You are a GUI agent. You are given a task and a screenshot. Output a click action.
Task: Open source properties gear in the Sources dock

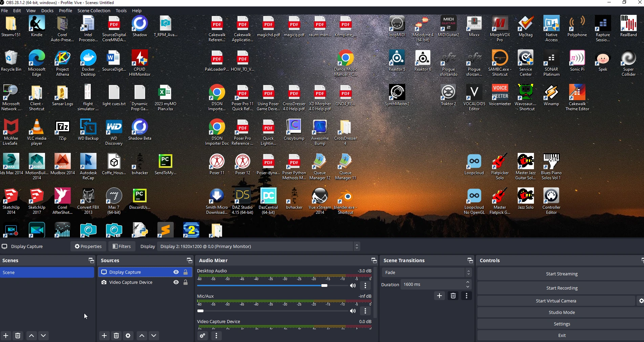(x=128, y=336)
